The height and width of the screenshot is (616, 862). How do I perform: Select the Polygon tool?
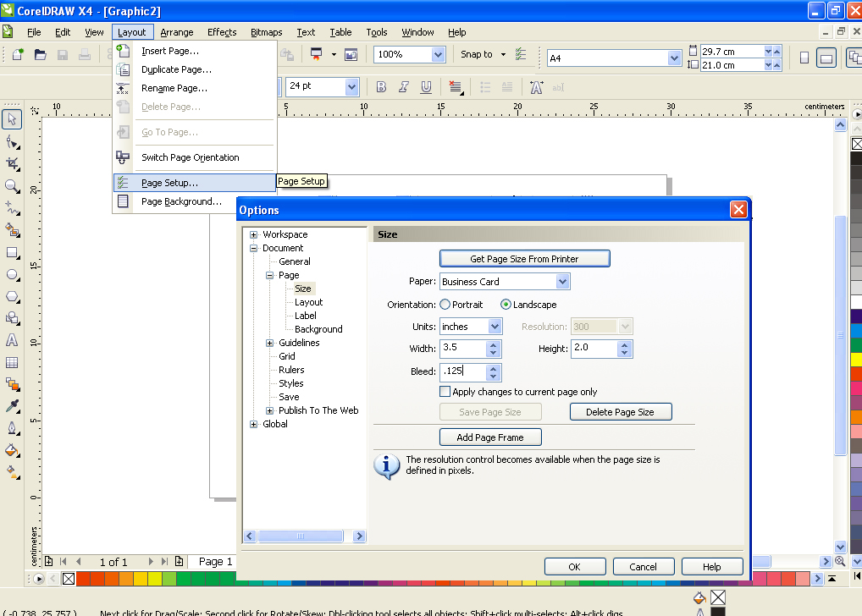point(12,297)
